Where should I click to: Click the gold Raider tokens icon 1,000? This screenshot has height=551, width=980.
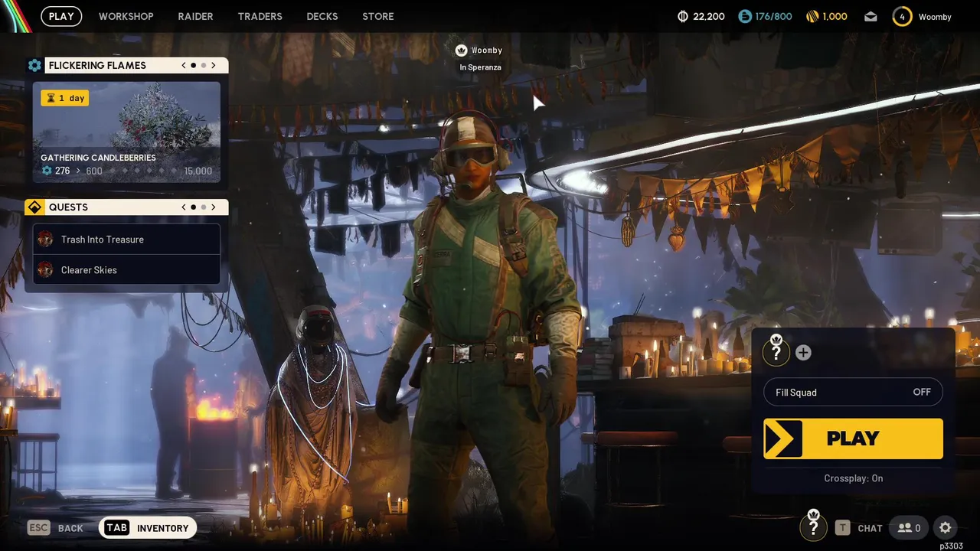coord(813,16)
